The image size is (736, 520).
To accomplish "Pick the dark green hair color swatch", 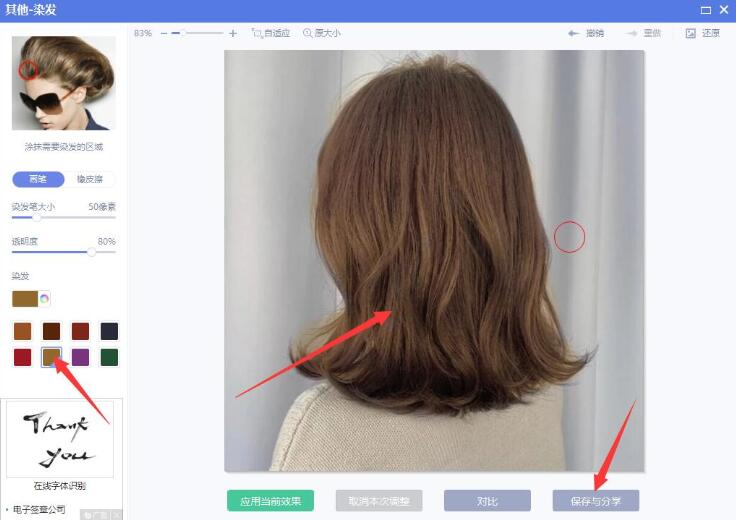I will click(x=109, y=357).
